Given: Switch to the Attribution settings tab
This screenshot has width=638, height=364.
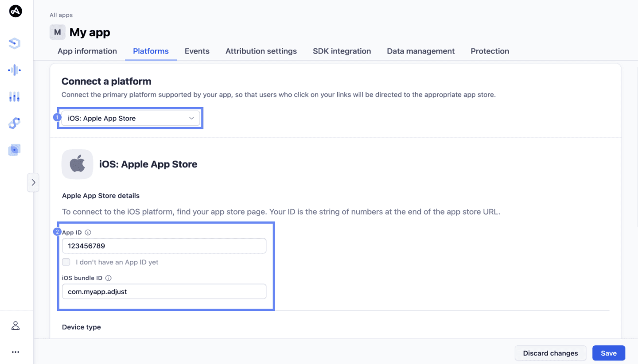Looking at the screenshot, I should point(261,51).
